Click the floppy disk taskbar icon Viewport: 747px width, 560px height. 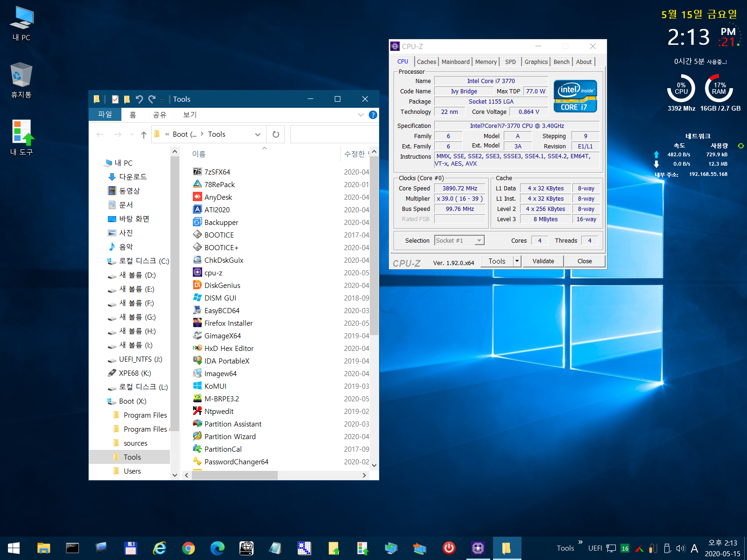tap(130, 548)
